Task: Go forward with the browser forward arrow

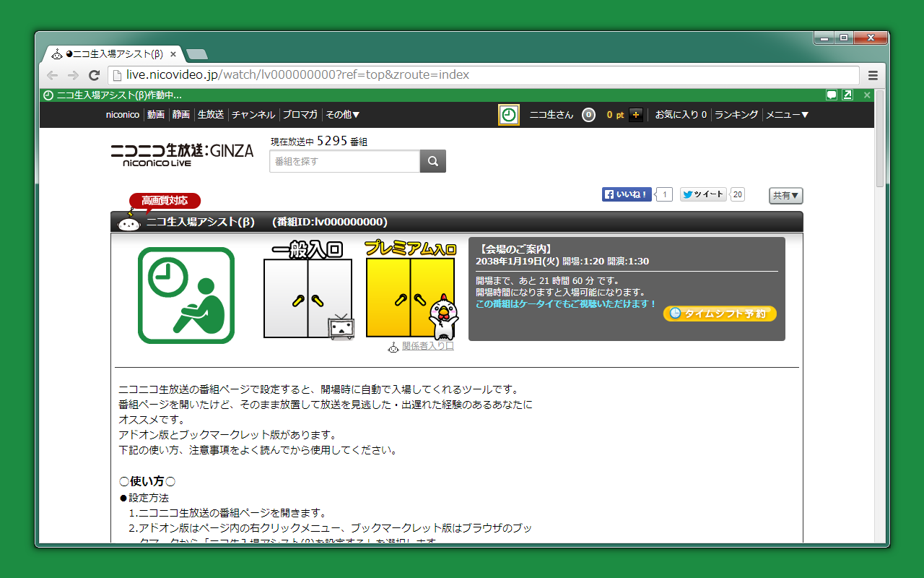Action: point(73,75)
